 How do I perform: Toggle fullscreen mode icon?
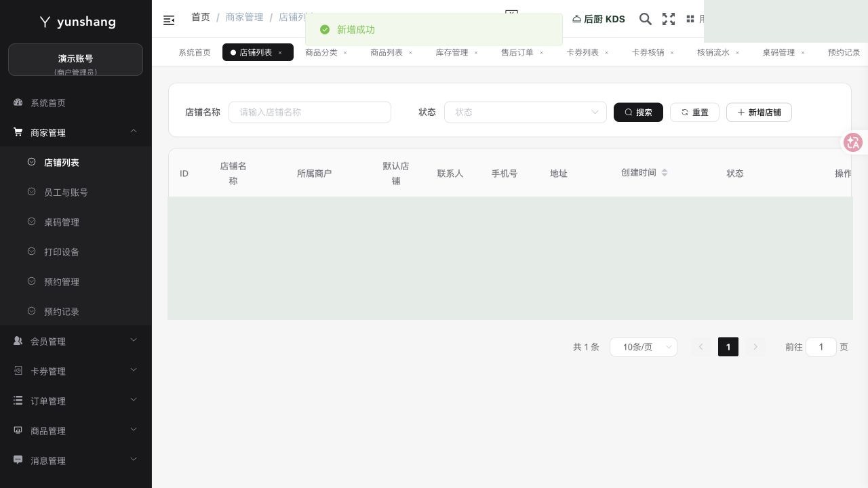(669, 19)
